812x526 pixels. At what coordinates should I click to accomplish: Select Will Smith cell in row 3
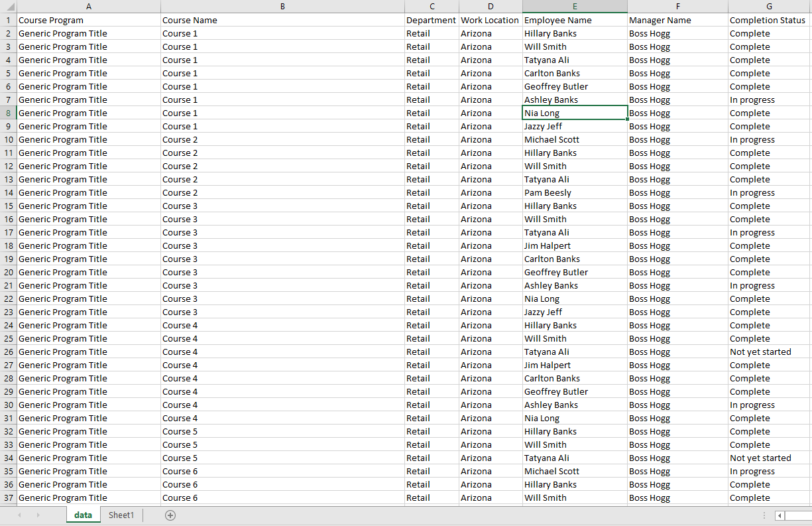[575, 46]
